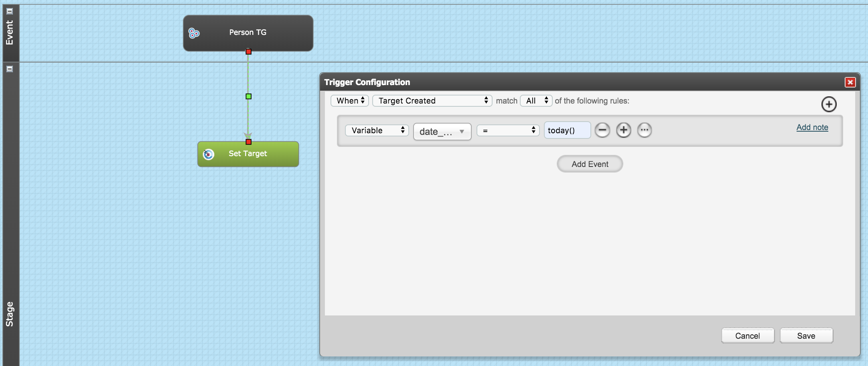Click the Stage lane label
Image resolution: width=868 pixels, height=366 pixels.
(x=10, y=314)
